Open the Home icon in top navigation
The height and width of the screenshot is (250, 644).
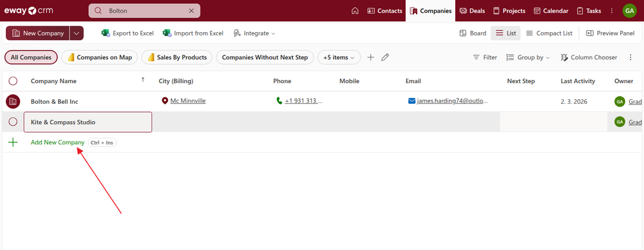click(355, 11)
